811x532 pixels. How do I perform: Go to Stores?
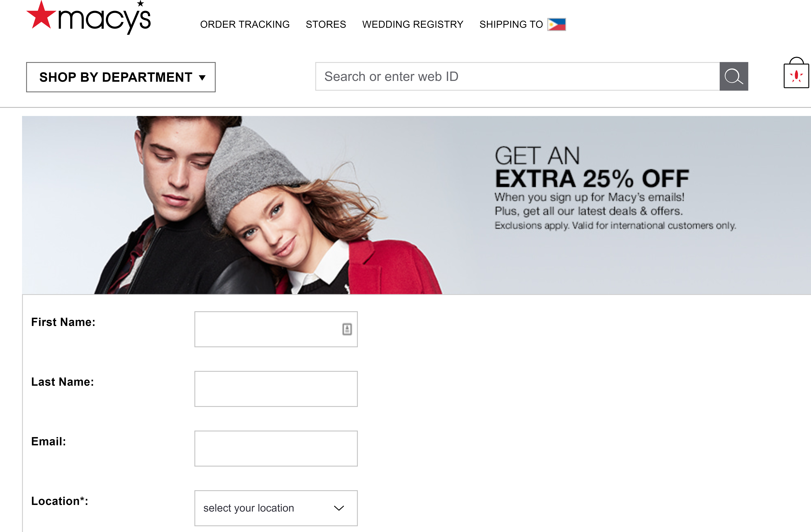click(326, 24)
